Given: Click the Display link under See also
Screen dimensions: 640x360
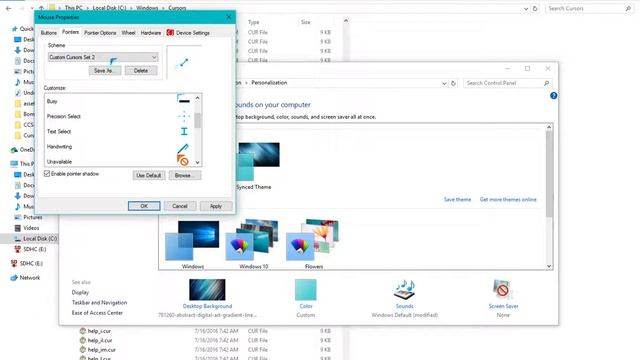Looking at the screenshot, I should [x=80, y=293].
